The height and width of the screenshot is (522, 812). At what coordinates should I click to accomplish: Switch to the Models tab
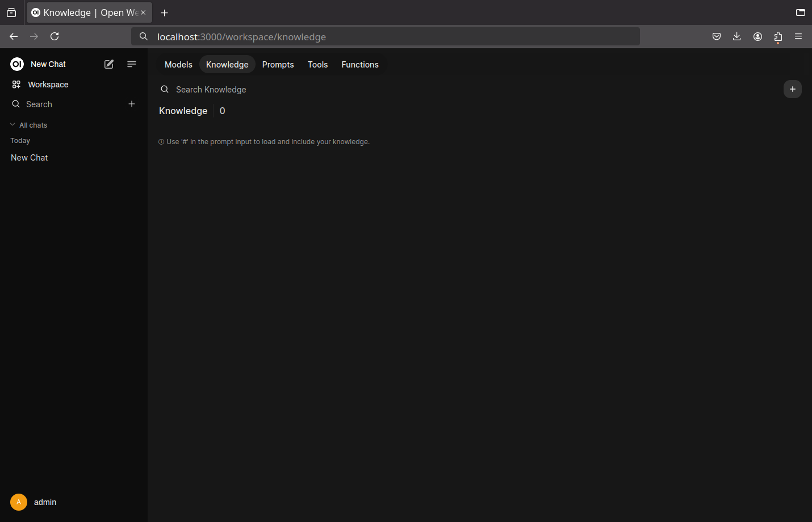(x=178, y=65)
